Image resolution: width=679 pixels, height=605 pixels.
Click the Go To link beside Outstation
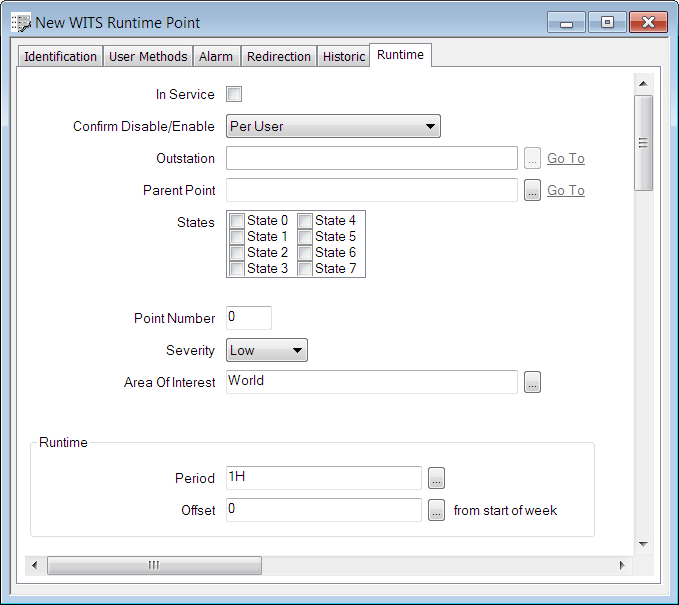tap(565, 158)
